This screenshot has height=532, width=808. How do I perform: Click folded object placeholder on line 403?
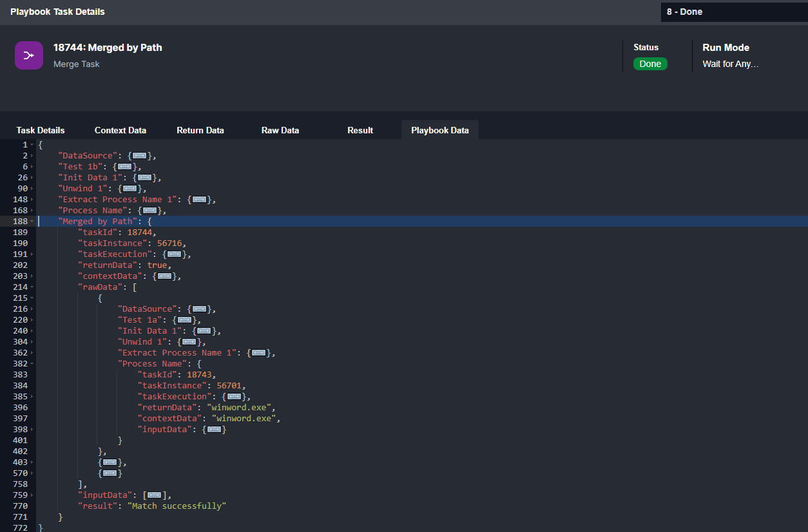tap(110, 462)
